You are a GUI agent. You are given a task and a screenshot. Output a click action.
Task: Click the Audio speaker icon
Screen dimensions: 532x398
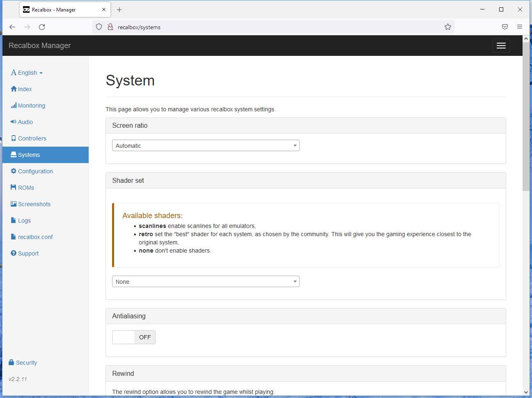pyautogui.click(x=14, y=122)
